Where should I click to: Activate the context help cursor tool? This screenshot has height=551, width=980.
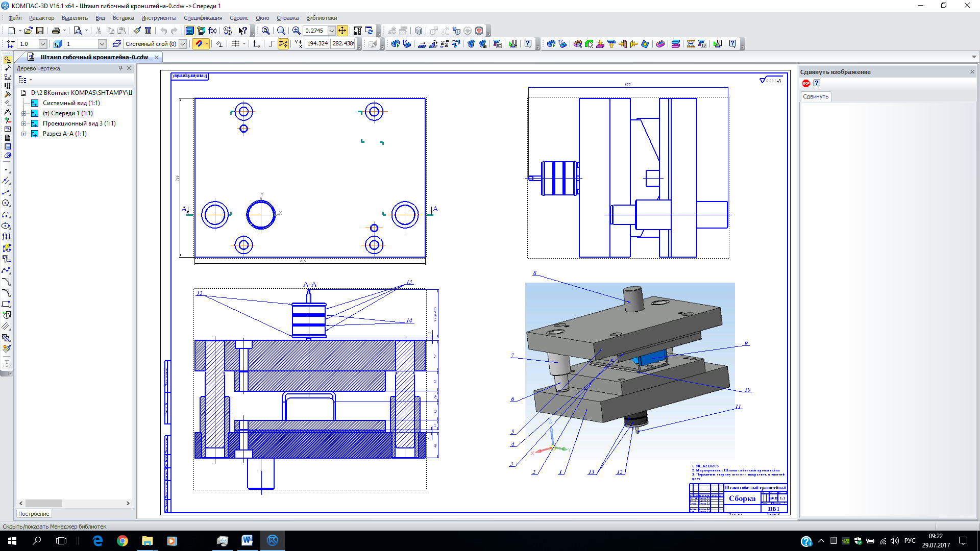[x=243, y=31]
